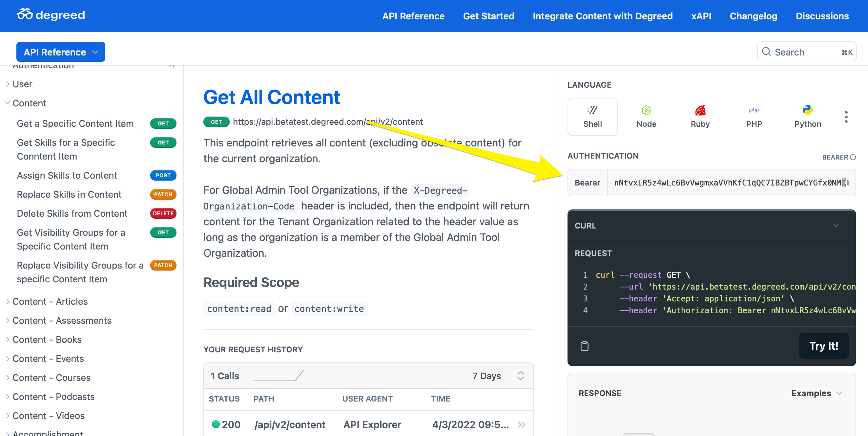868x436 pixels.
Task: Focus the Search box
Action: [x=806, y=52]
